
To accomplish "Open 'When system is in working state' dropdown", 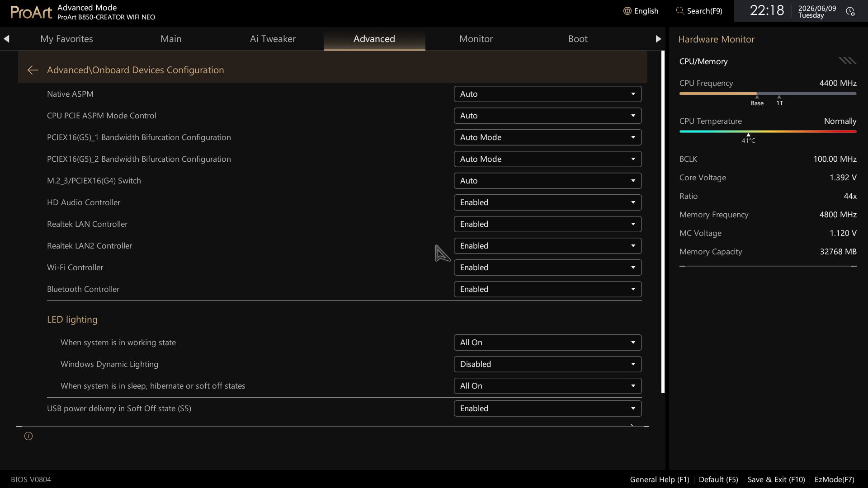I will 547,343.
